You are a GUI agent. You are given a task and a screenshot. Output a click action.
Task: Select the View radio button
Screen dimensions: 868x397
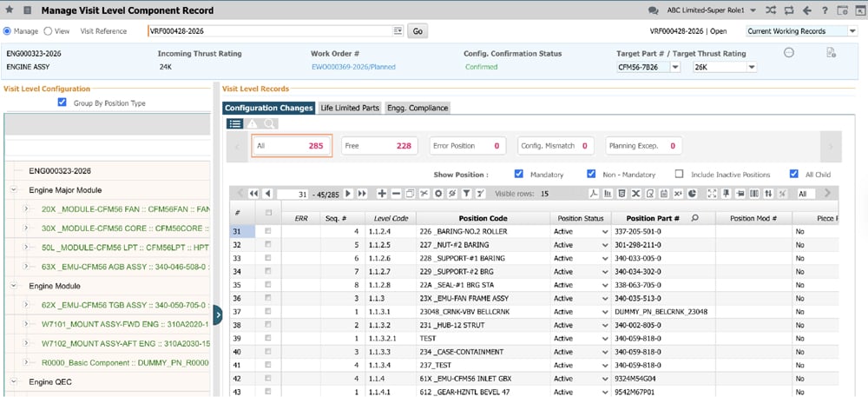pyautogui.click(x=48, y=31)
